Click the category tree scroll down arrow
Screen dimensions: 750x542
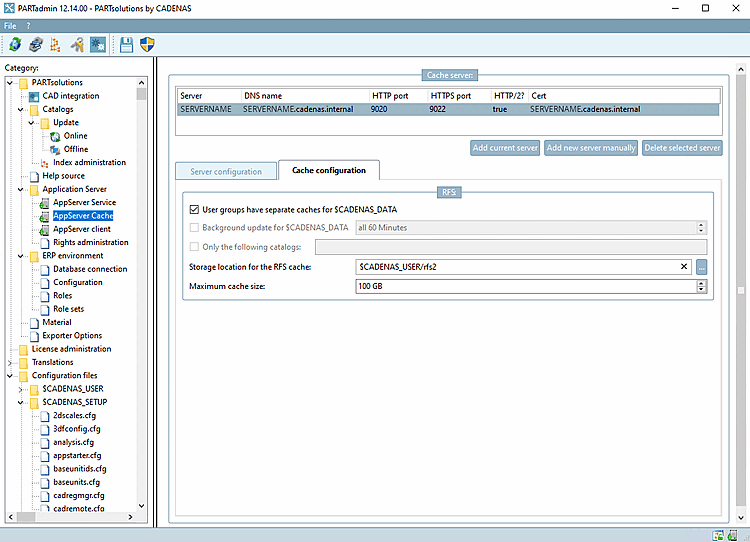pos(141,506)
